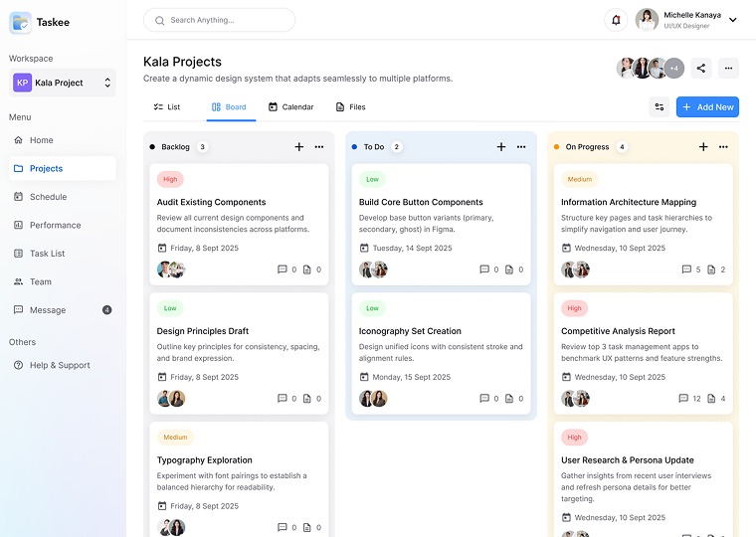Click attachments icon on Audit Existing Components

coord(306,269)
